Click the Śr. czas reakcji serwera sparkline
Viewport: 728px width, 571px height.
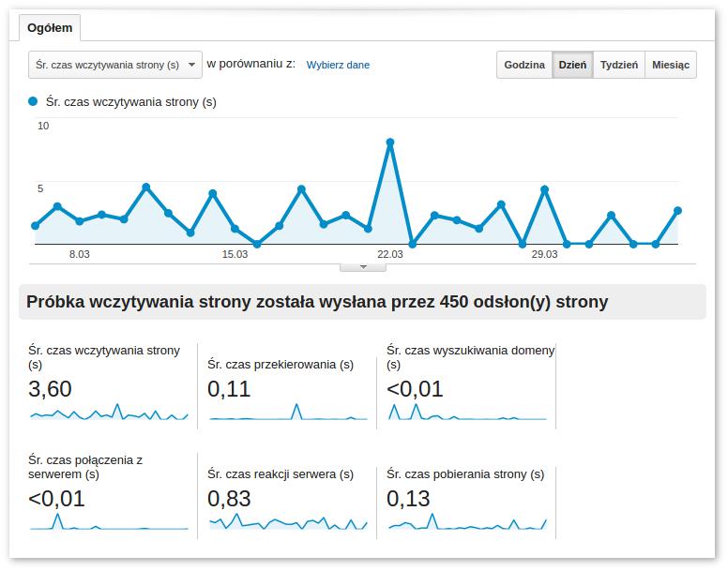(x=288, y=522)
